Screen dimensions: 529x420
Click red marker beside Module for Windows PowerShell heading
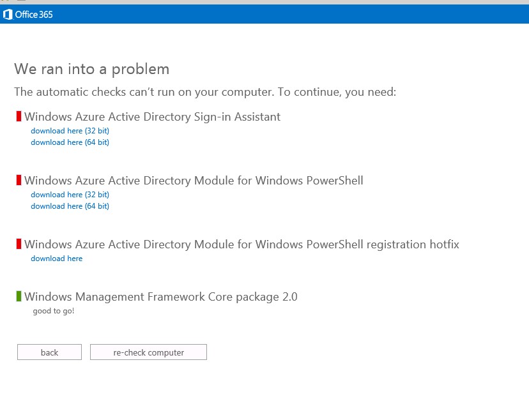(x=19, y=181)
